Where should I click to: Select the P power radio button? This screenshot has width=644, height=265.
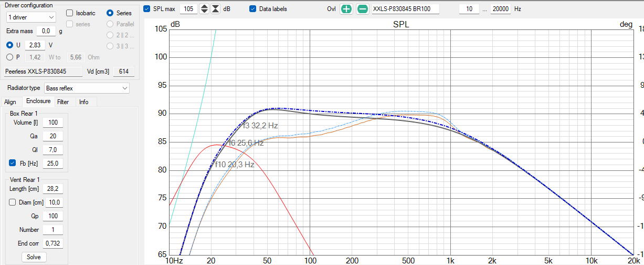point(10,57)
